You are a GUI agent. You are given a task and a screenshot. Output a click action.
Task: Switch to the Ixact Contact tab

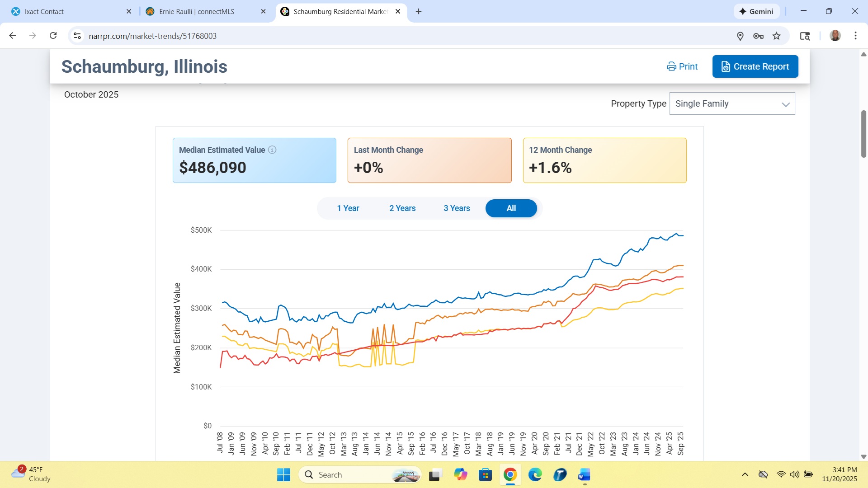(68, 11)
